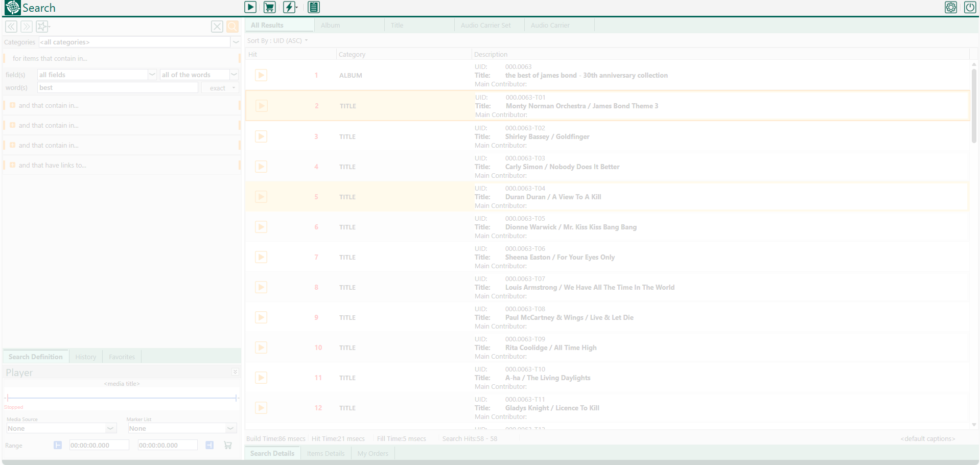Switch to the History tab
980x465 pixels.
[x=85, y=357]
